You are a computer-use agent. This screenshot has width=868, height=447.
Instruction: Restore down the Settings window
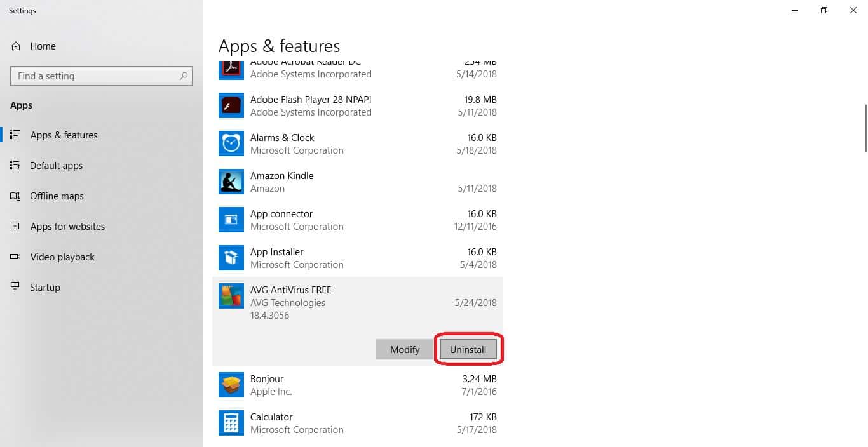click(824, 10)
